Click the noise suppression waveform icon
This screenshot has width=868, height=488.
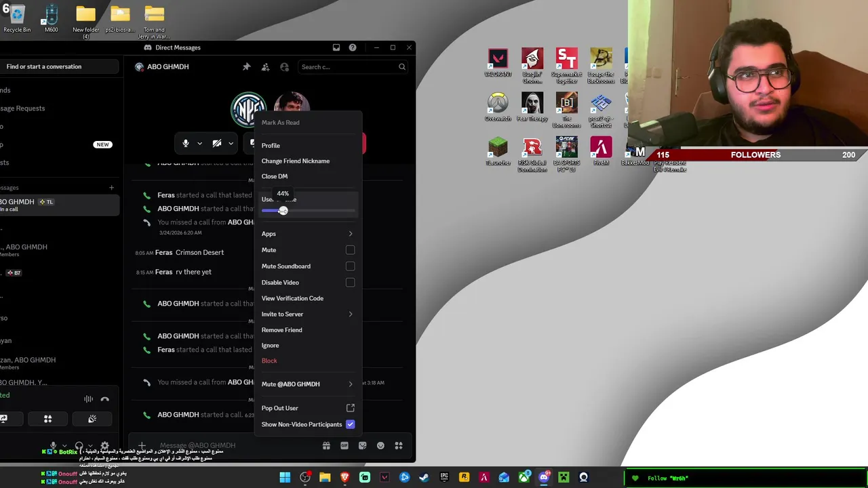88,399
